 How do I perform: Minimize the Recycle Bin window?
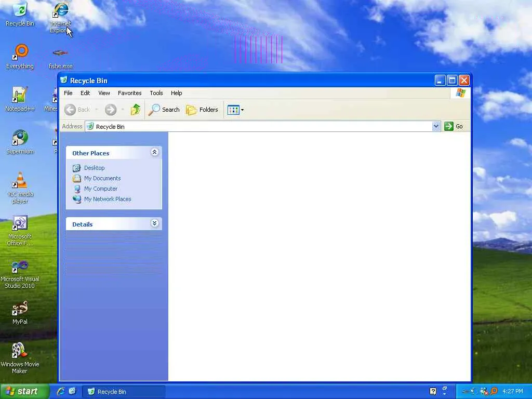(440, 81)
